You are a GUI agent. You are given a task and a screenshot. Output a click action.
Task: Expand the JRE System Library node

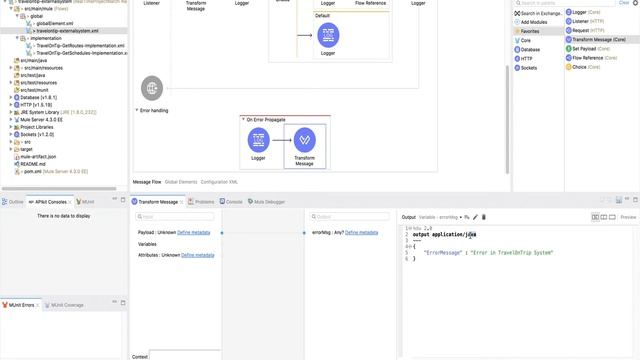pyautogui.click(x=11, y=112)
